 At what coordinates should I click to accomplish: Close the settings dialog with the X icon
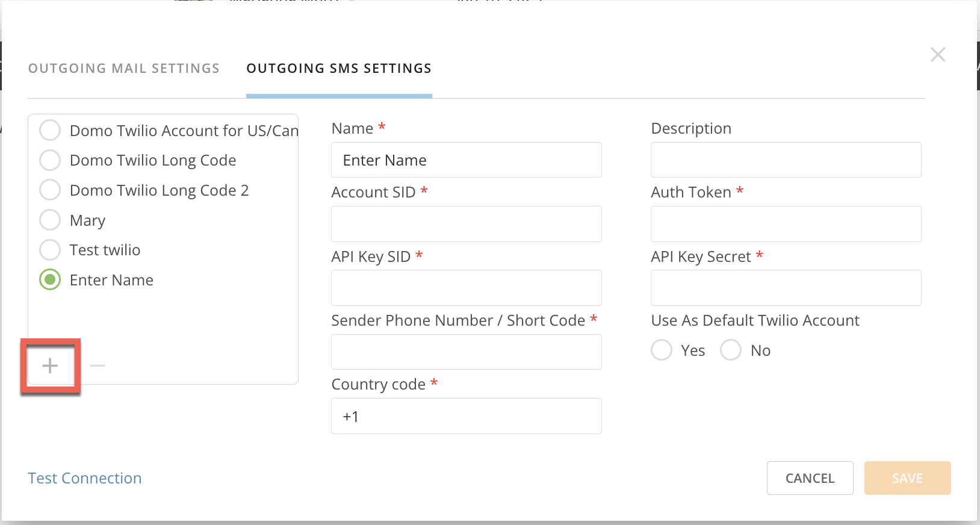pyautogui.click(x=938, y=54)
